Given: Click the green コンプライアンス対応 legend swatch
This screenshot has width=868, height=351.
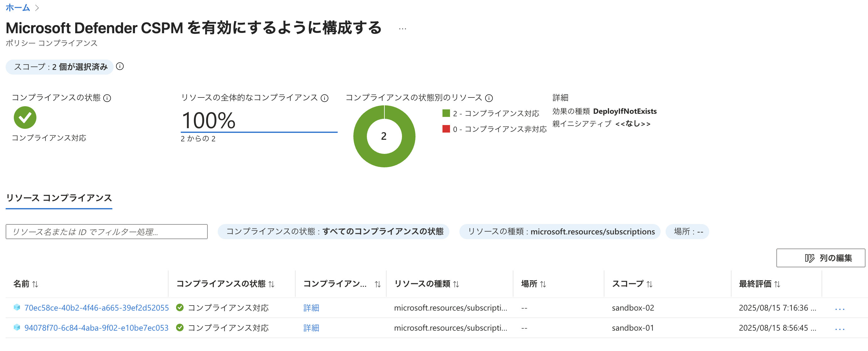Looking at the screenshot, I should pos(446,113).
